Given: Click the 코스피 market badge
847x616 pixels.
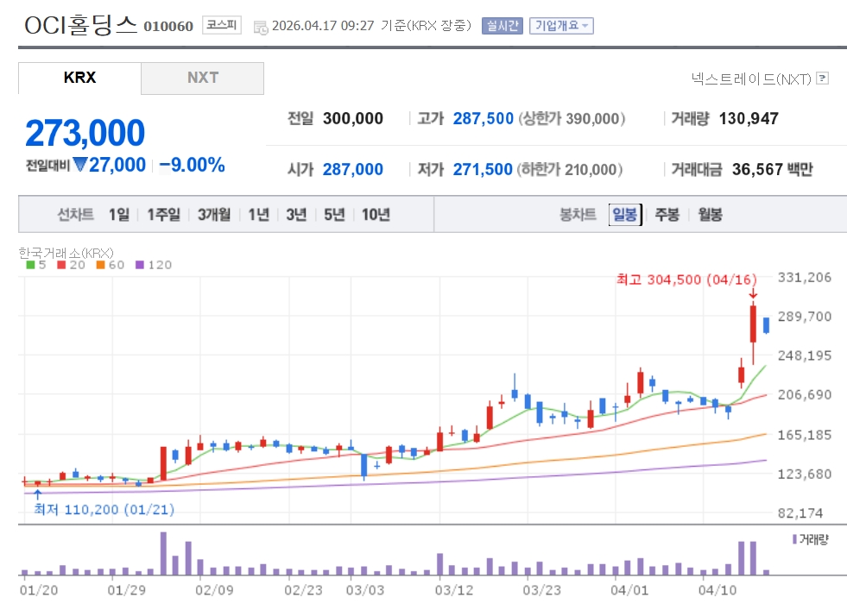Looking at the screenshot, I should pyautogui.click(x=223, y=25).
